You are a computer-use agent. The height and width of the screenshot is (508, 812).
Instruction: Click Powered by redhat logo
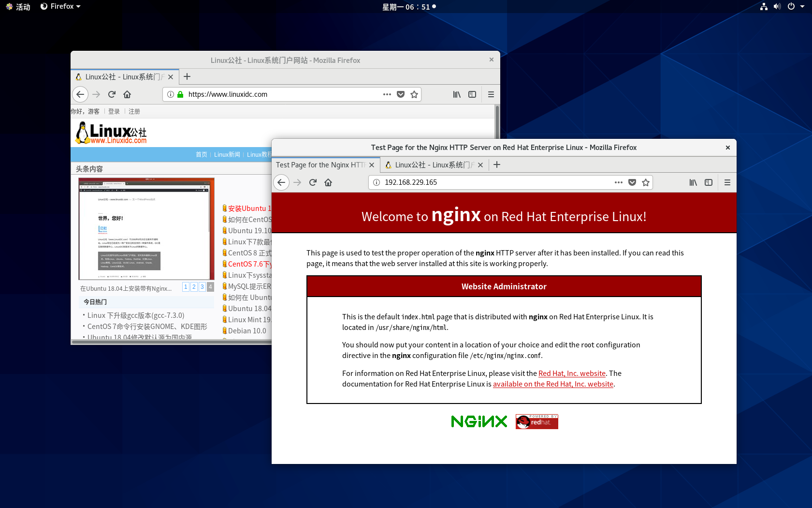pyautogui.click(x=536, y=421)
